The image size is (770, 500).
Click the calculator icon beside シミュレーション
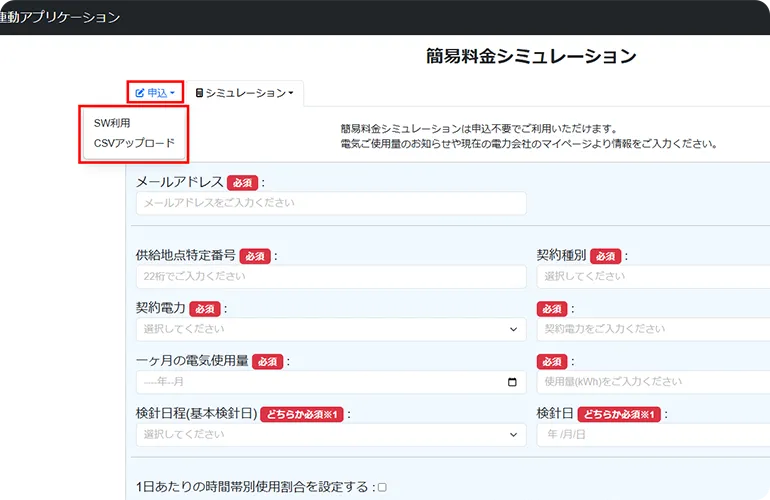199,93
